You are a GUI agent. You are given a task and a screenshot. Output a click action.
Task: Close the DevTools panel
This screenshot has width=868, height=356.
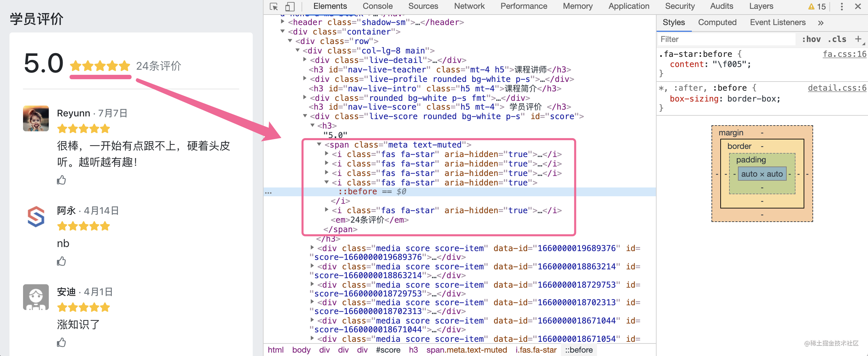pos(858,6)
